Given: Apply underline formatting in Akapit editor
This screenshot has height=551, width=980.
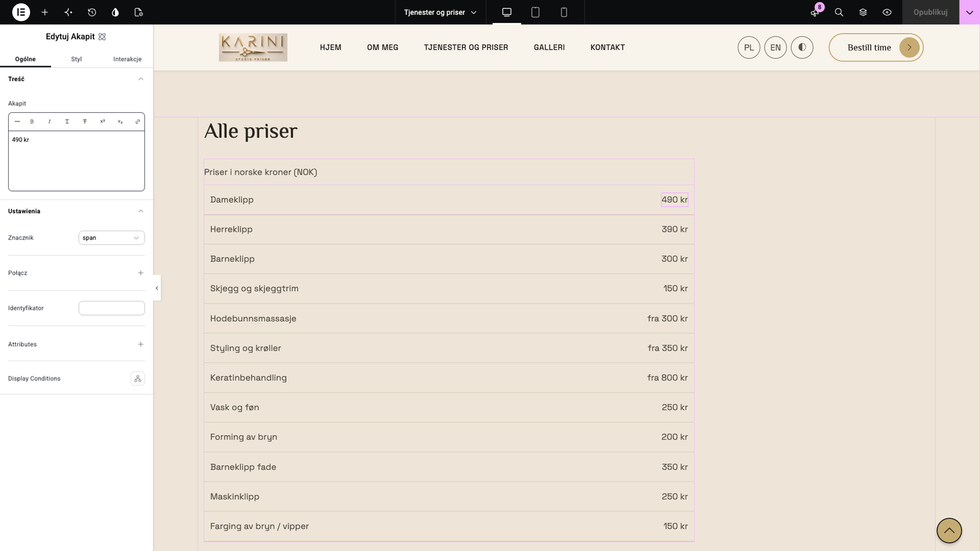Looking at the screenshot, I should [67, 122].
